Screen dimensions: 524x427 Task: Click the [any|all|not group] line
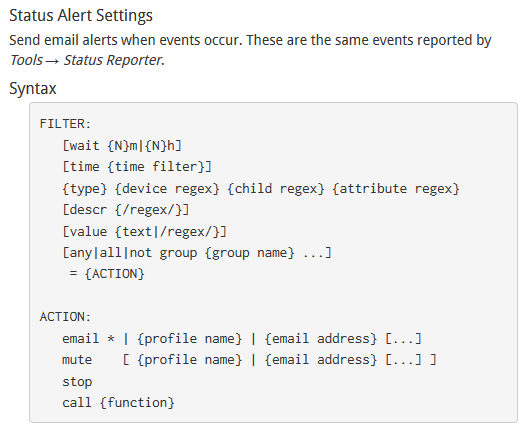click(x=197, y=253)
